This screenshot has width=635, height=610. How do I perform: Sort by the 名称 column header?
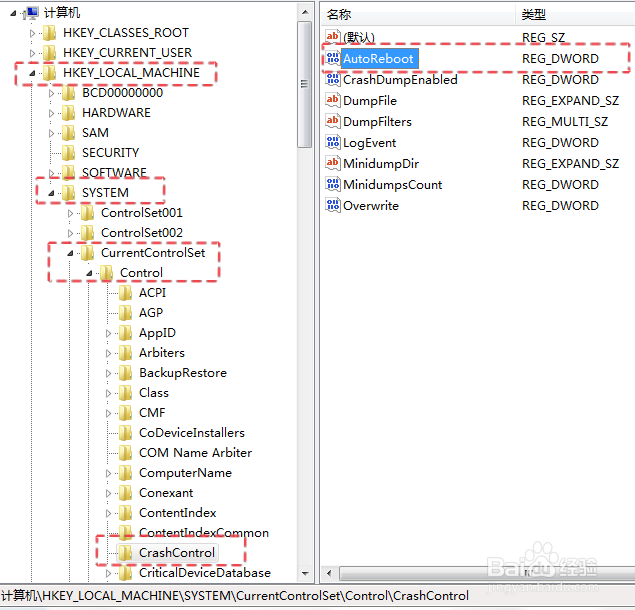point(419,15)
